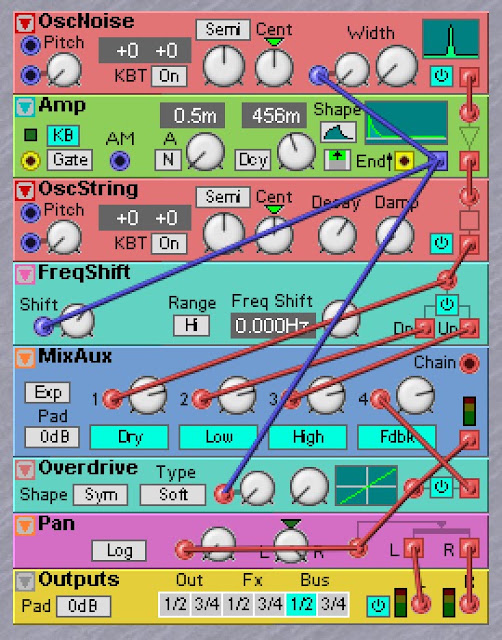502x640 pixels.
Task: Click the Amp attack N button
Action: tap(168, 160)
